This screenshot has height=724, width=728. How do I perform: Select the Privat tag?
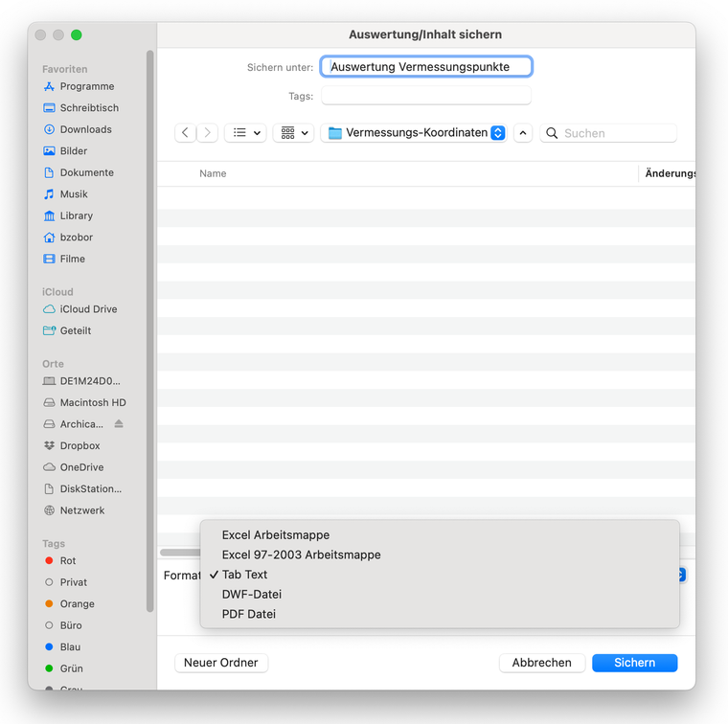[65, 582]
